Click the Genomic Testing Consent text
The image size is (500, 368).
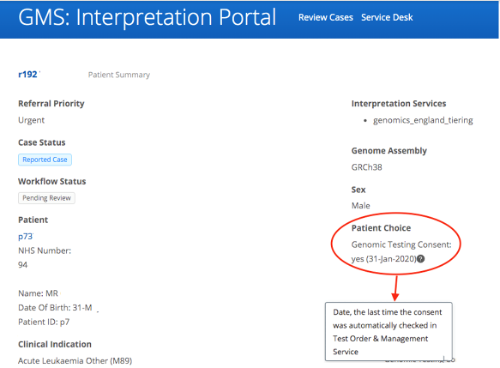point(401,245)
